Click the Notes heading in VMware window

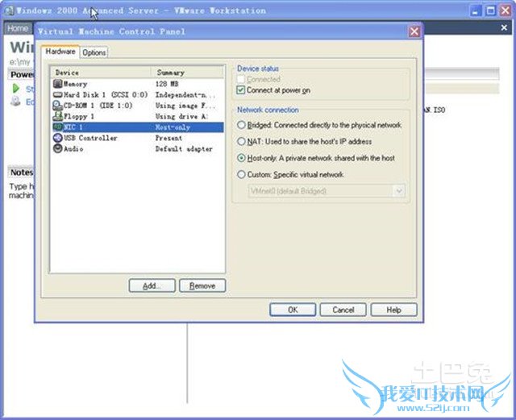pyautogui.click(x=22, y=173)
